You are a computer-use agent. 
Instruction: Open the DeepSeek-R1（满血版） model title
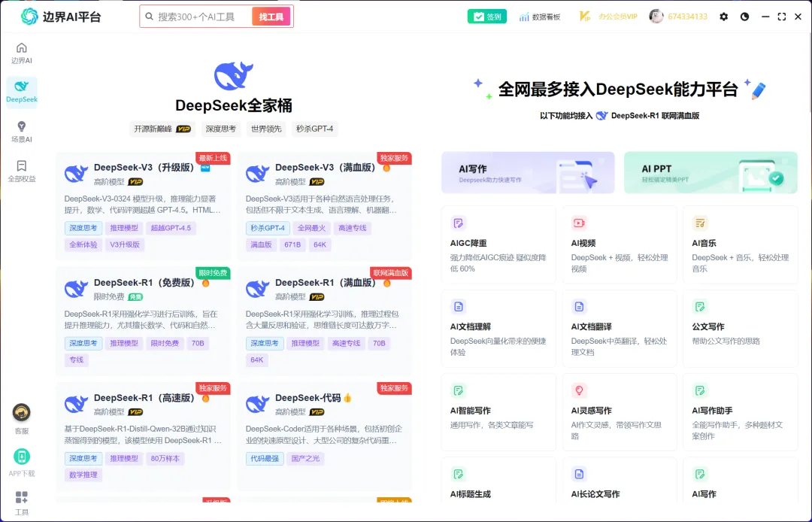pos(326,283)
